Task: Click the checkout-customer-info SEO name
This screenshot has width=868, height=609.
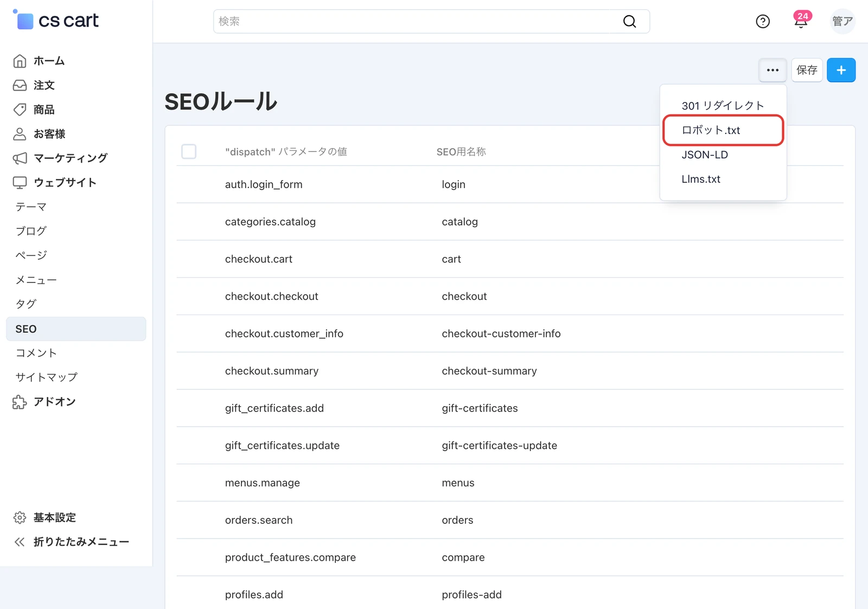Action: coord(501,334)
